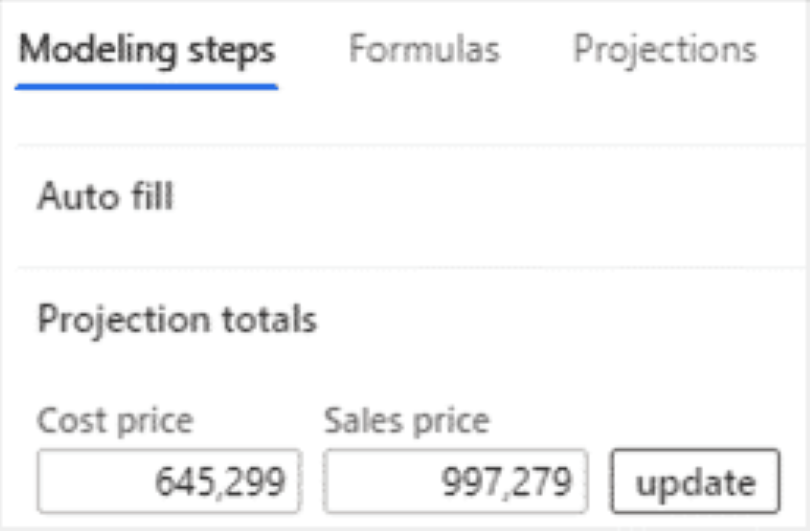Update the projection totals
810x531 pixels.
pos(696,483)
